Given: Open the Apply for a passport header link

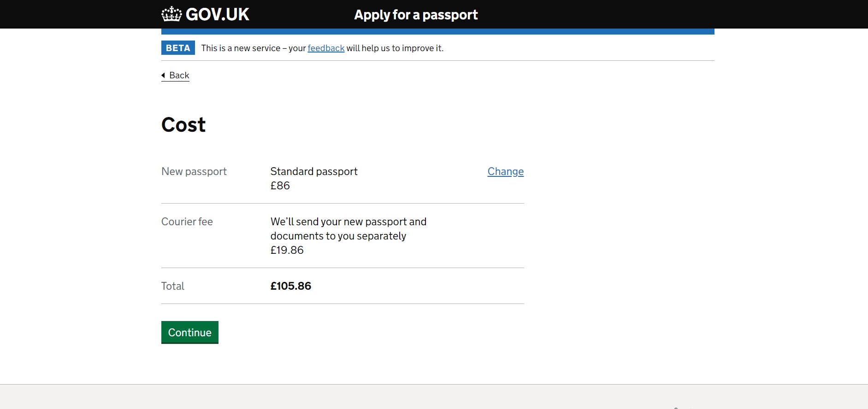Looking at the screenshot, I should (416, 15).
